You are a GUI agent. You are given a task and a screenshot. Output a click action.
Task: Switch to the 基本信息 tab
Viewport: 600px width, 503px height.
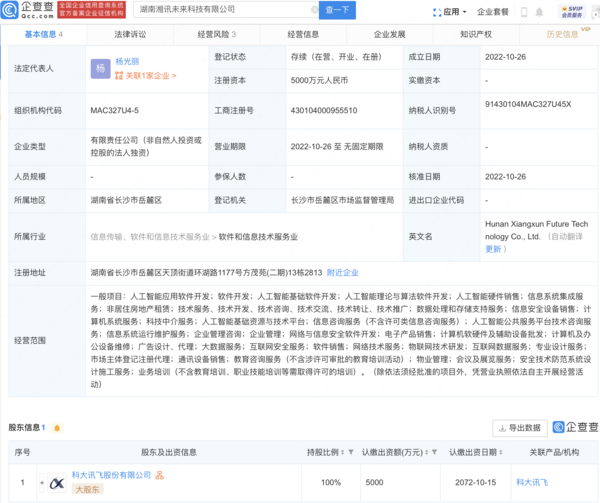(x=43, y=34)
